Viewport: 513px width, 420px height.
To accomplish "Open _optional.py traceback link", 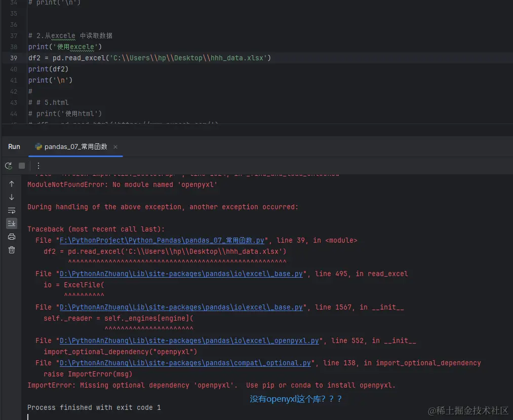I will click(x=185, y=363).
